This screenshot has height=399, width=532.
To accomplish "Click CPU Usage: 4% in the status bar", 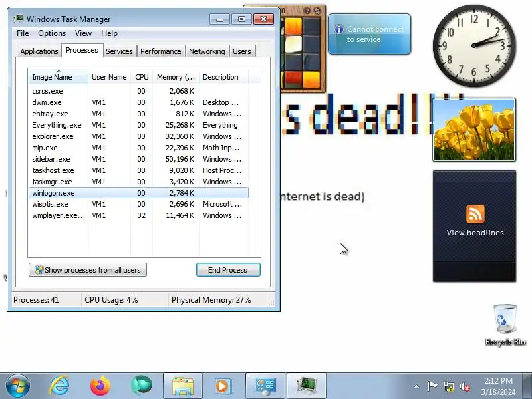I will [111, 300].
